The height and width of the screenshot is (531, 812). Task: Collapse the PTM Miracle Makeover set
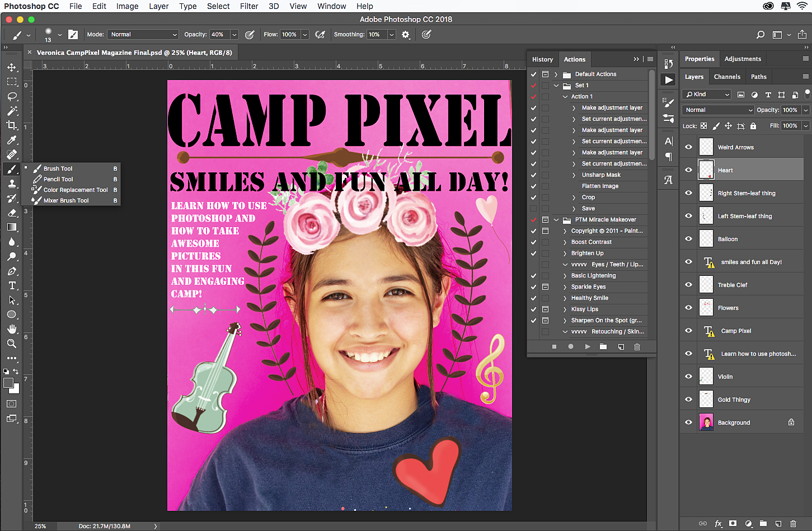pos(556,220)
